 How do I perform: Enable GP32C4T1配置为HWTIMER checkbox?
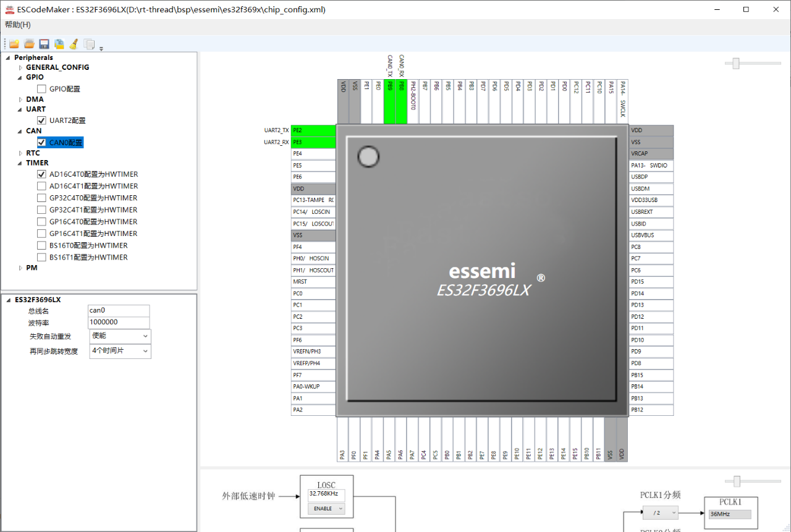point(41,209)
